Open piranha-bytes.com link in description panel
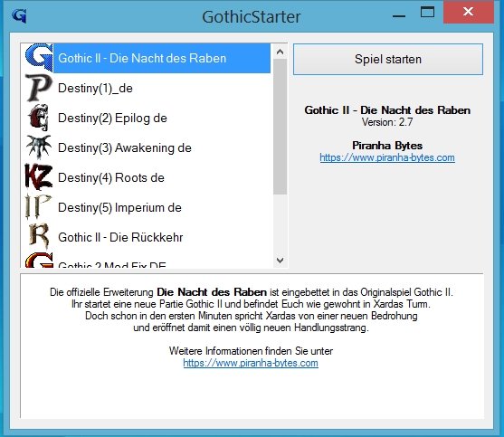This screenshot has width=504, height=437. tap(251, 363)
